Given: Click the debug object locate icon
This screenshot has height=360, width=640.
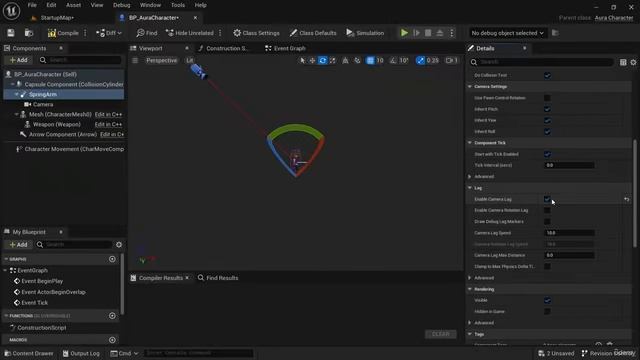Looking at the screenshot, I should [555, 33].
